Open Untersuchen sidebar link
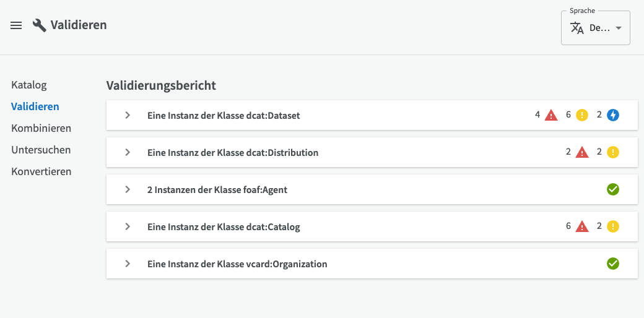Screen dimensions: 644x318 click(41, 150)
